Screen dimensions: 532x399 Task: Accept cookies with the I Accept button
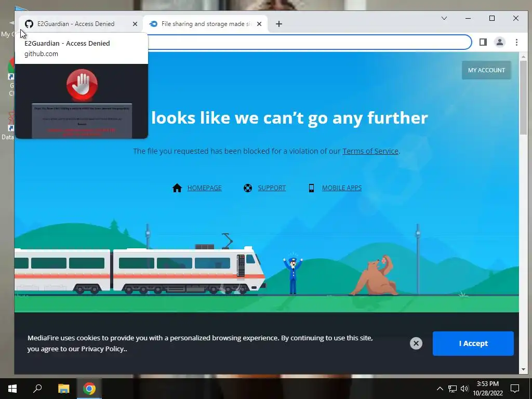[473, 343]
